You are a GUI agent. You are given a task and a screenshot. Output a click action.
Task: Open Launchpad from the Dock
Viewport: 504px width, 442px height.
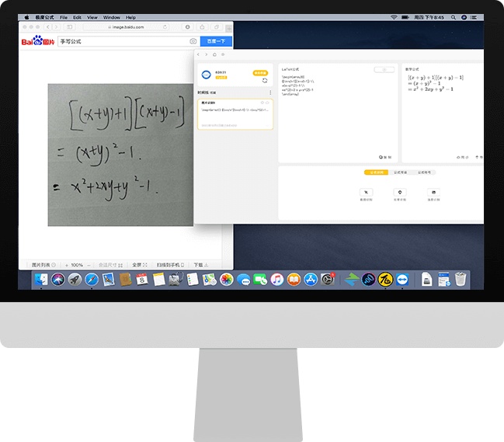pos(75,280)
